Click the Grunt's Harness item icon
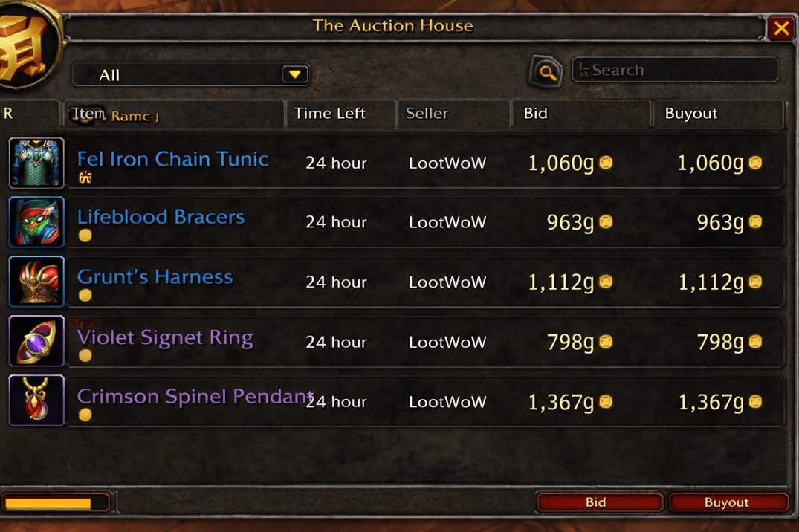 point(36,282)
